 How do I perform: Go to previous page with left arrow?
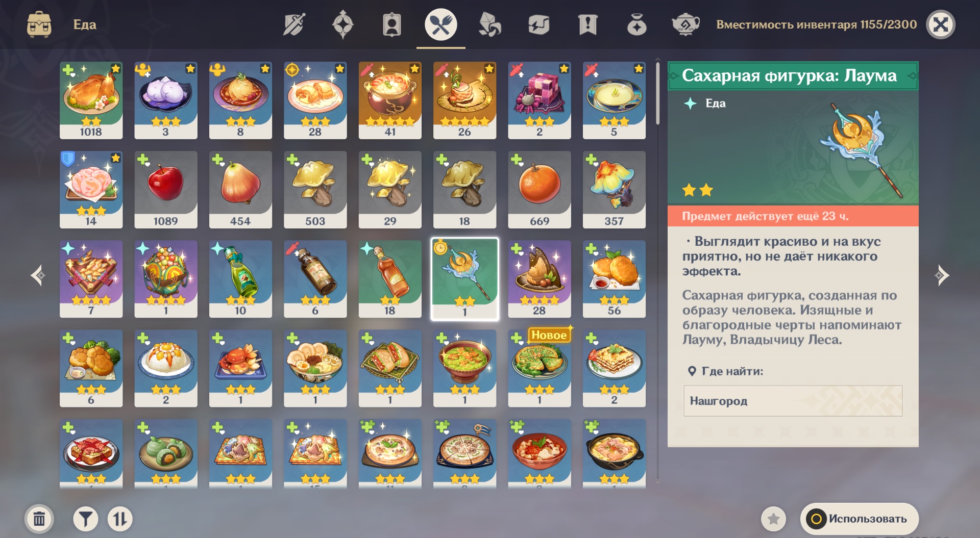[38, 276]
